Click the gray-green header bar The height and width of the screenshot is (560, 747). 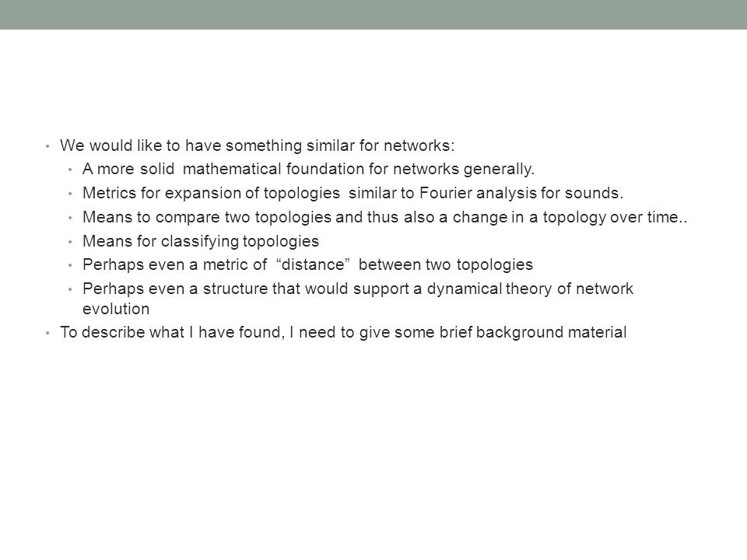[373, 14]
